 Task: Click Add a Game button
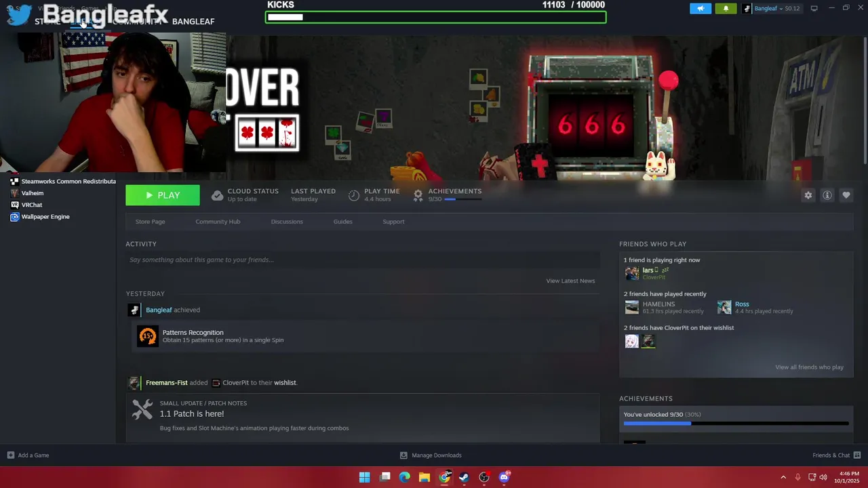28,455
